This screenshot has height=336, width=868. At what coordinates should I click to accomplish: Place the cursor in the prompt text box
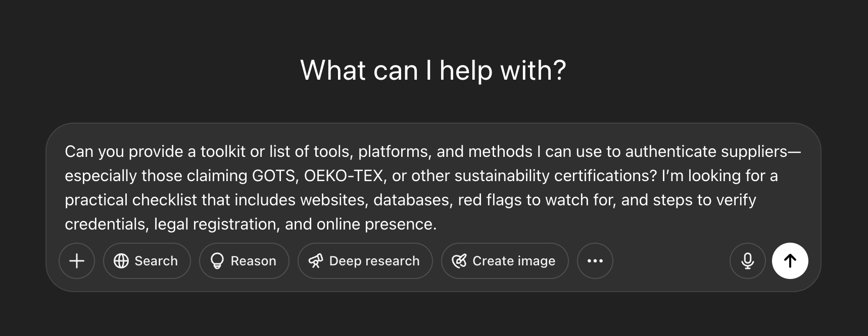point(433,188)
